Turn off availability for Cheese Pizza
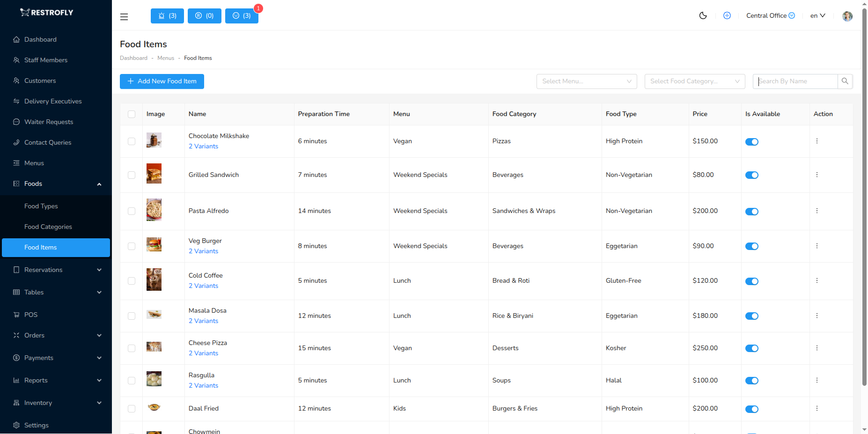868x434 pixels. 752,348
